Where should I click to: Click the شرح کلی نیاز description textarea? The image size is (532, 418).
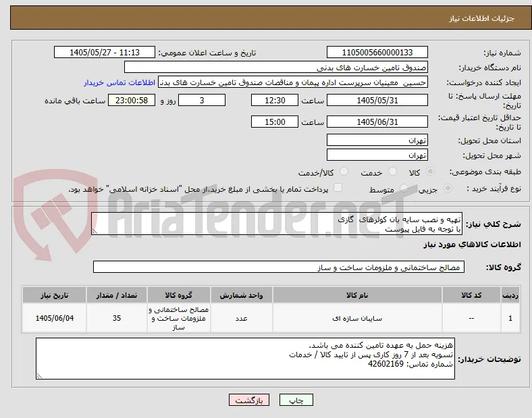tap(277, 224)
